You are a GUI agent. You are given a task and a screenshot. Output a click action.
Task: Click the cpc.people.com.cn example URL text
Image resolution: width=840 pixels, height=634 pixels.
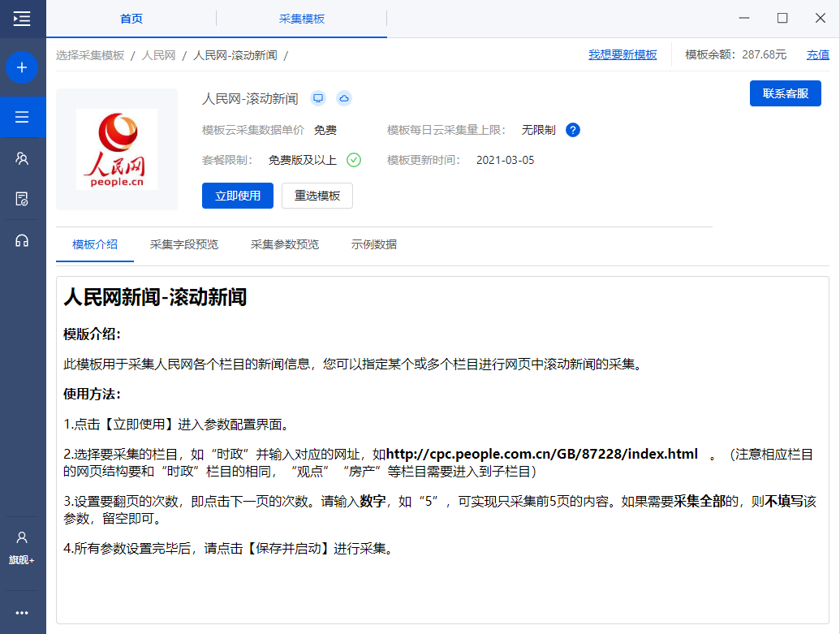pyautogui.click(x=542, y=454)
